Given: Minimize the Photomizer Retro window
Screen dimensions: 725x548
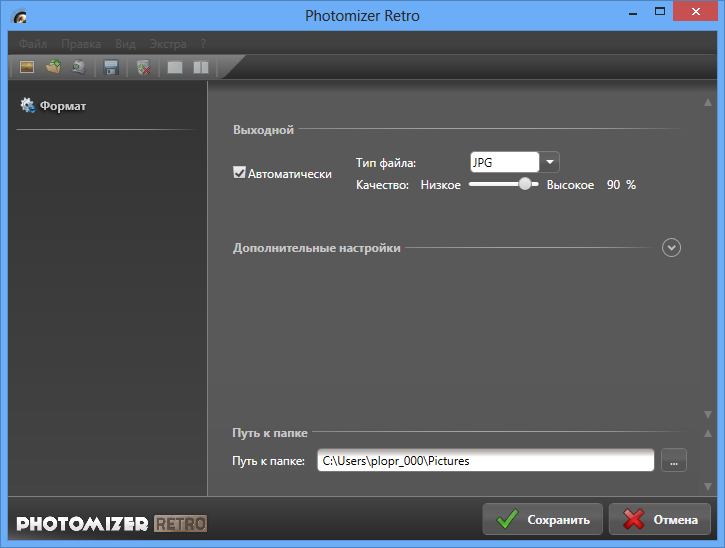Looking at the screenshot, I should point(633,12).
